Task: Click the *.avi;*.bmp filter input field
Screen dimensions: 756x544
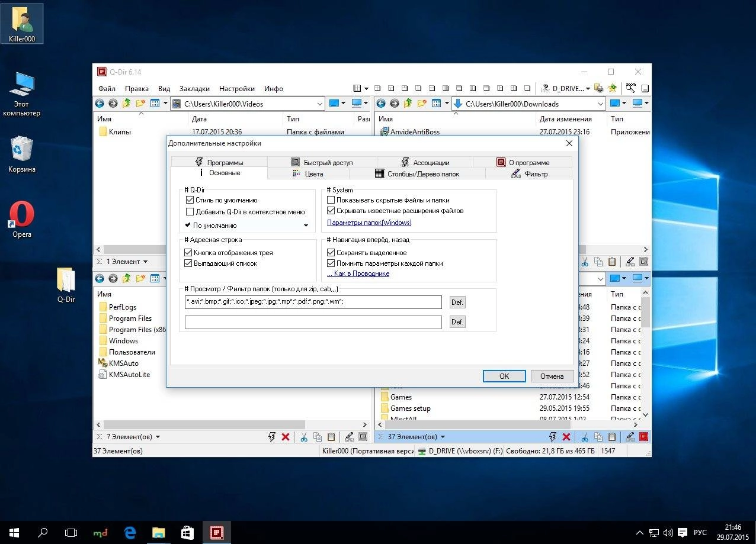Action: pos(313,302)
